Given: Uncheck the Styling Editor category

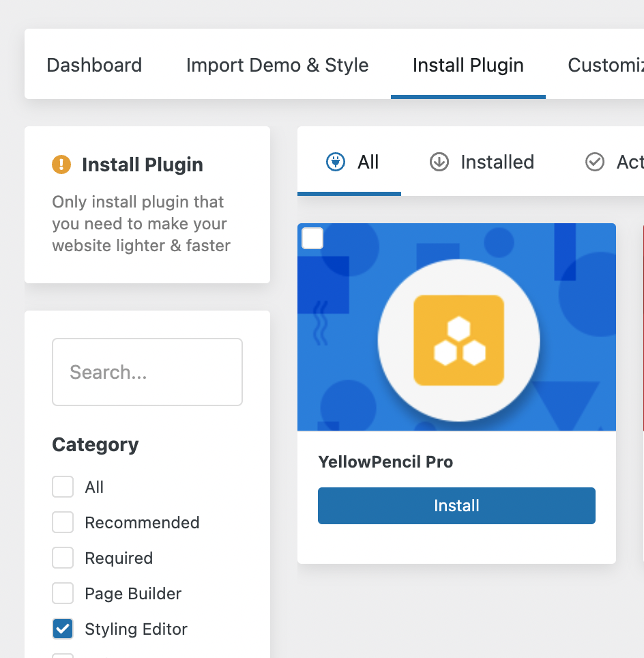Looking at the screenshot, I should 63,629.
